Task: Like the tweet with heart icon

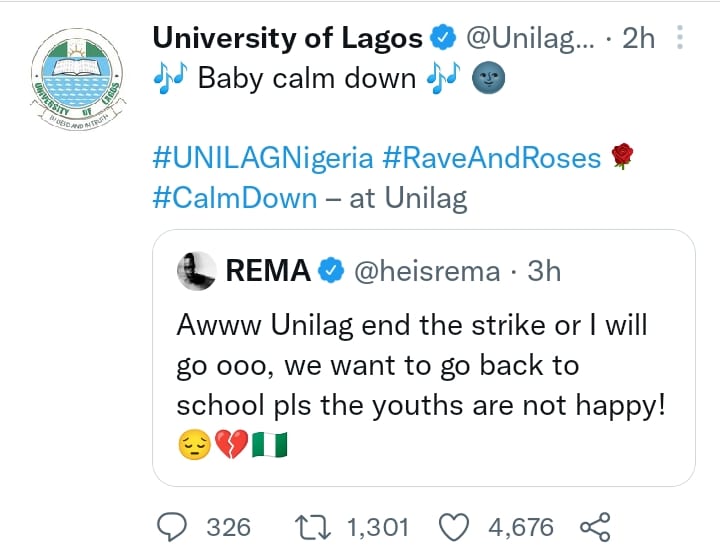Action: pos(455,525)
